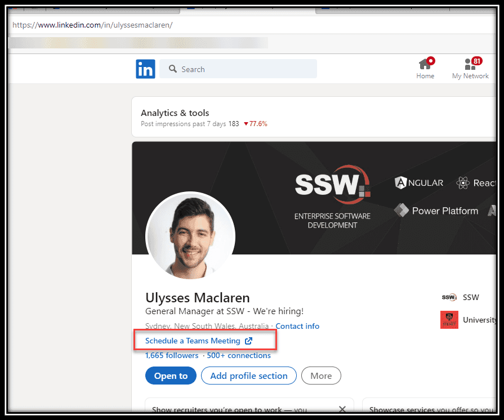
Task: Expand the More actions menu
Action: [x=321, y=376]
